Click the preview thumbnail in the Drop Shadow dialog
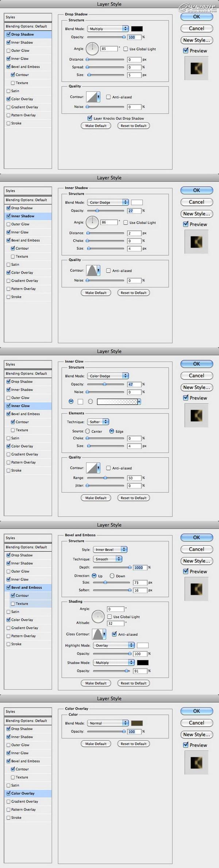219x868 pixels. 196,68
